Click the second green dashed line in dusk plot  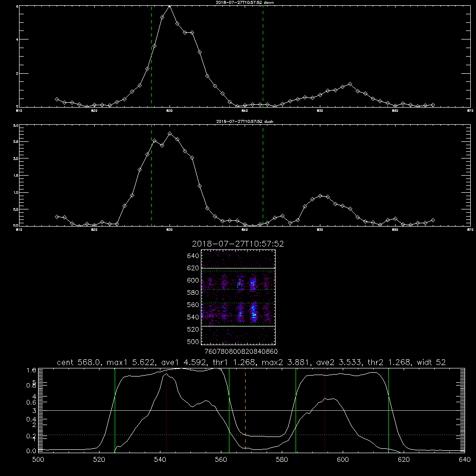[263, 175]
